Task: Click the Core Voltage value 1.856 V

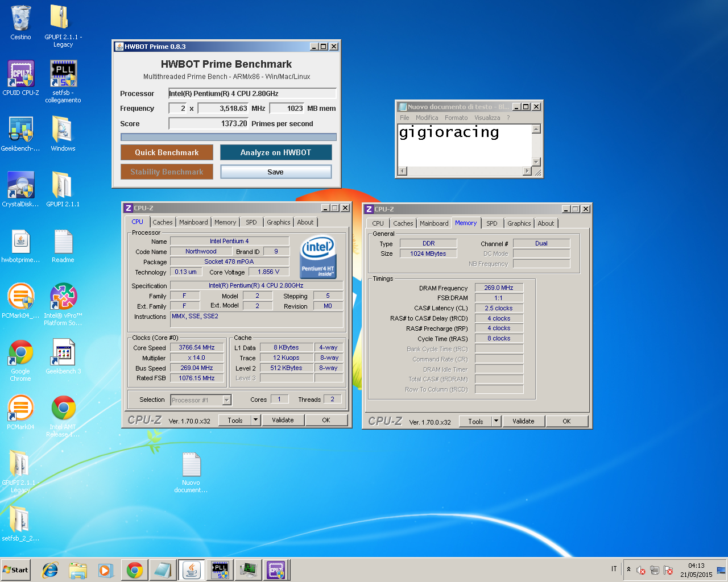Action: pos(268,272)
